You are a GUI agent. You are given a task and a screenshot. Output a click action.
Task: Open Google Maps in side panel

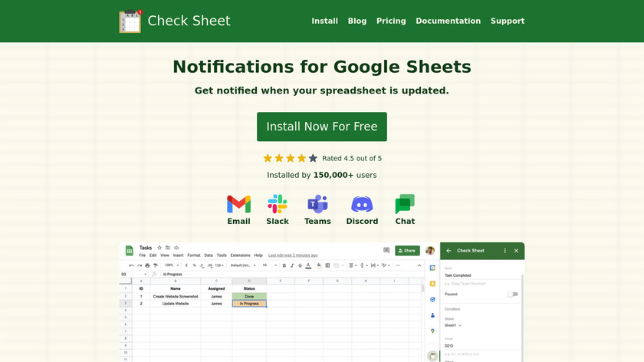click(432, 331)
